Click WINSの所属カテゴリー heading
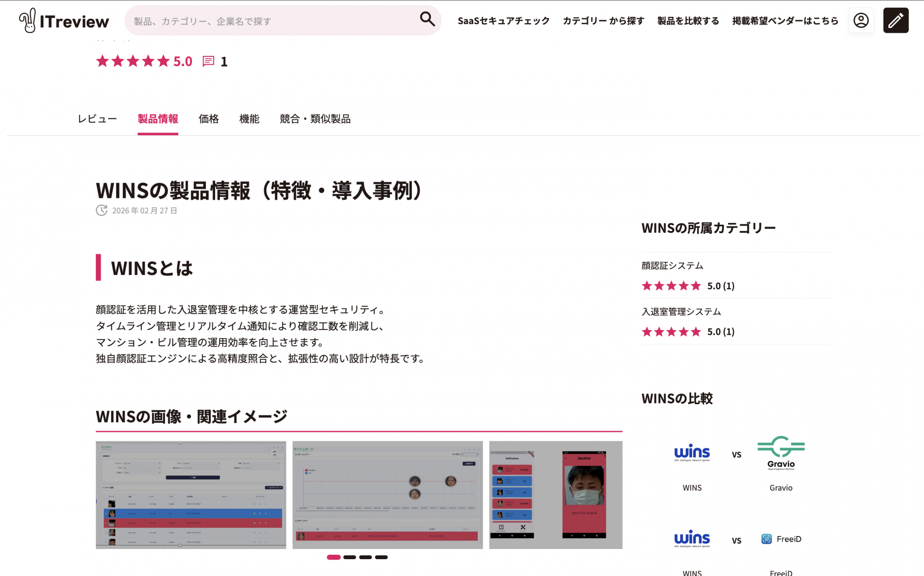The image size is (924, 576). tap(708, 228)
